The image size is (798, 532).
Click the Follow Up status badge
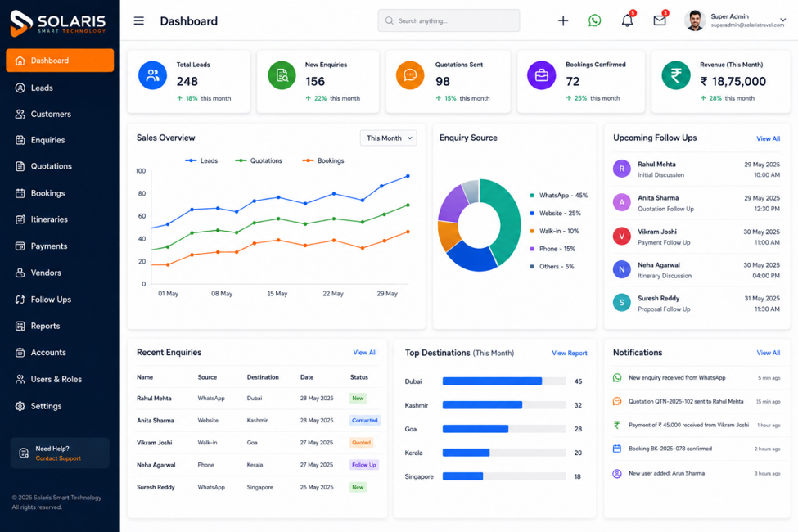[x=364, y=465]
